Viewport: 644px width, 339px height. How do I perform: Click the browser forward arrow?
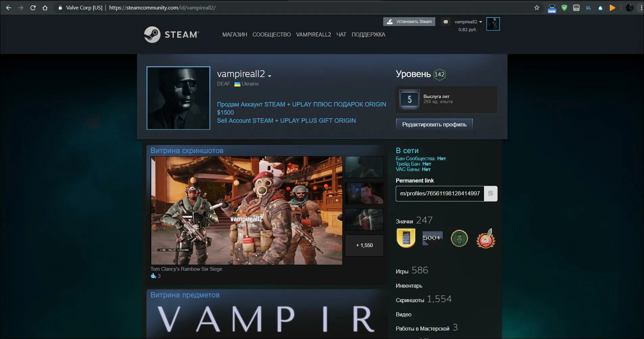pyautogui.click(x=21, y=7)
